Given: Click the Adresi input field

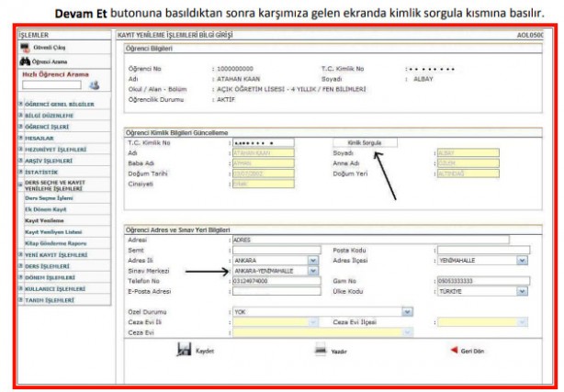Looking at the screenshot, I should click(371, 240).
